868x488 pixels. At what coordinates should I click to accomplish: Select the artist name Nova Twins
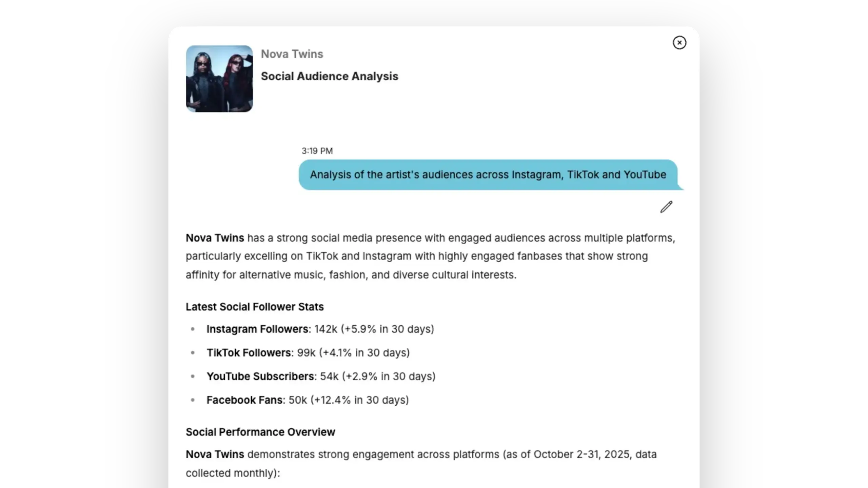click(292, 54)
